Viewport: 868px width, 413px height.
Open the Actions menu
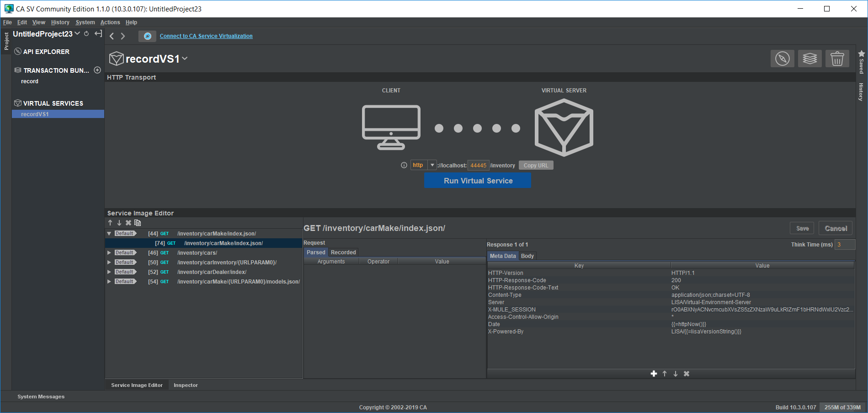pyautogui.click(x=110, y=22)
